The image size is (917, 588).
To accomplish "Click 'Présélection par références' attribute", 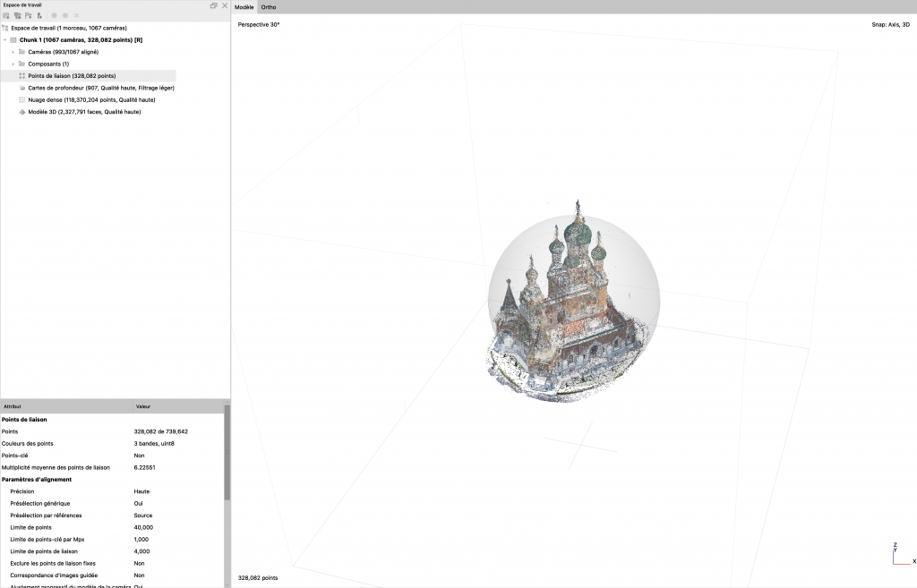I will pos(46,516).
